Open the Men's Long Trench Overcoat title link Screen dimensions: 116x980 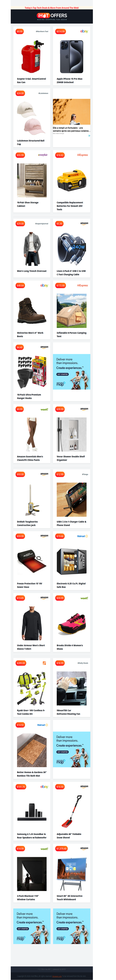point(32,271)
